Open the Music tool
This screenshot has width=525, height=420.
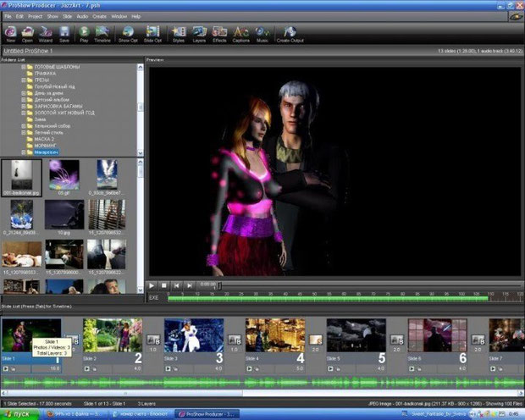point(262,34)
